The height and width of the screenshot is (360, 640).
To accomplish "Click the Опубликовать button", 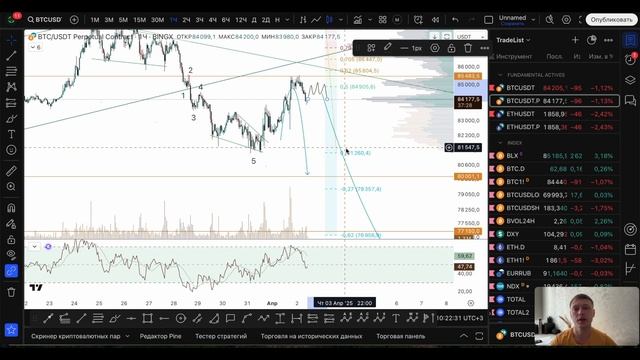I will pyautogui.click(x=611, y=20).
